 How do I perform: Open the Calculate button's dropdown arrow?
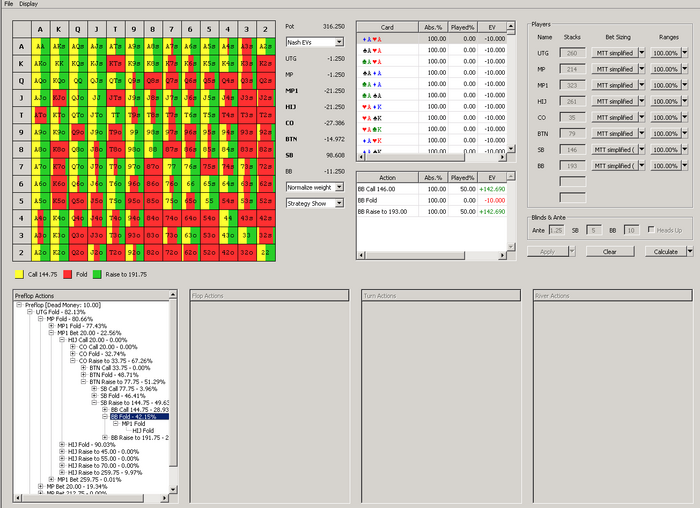(690, 252)
